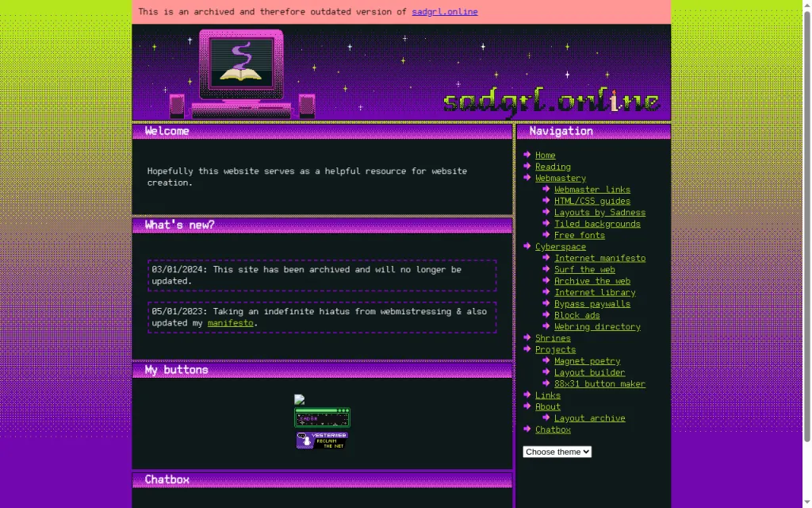Open HTML/CSS guides
812x508 pixels.
[592, 201]
